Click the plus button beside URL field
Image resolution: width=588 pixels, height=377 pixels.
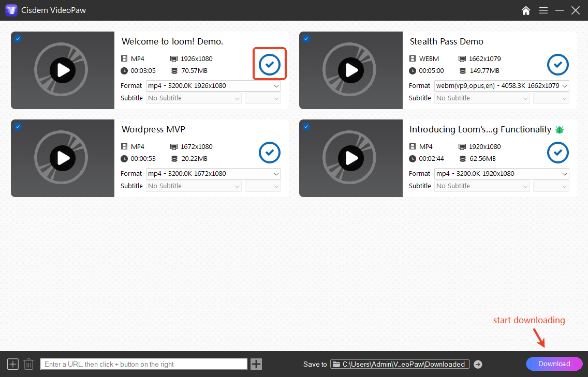coord(256,364)
